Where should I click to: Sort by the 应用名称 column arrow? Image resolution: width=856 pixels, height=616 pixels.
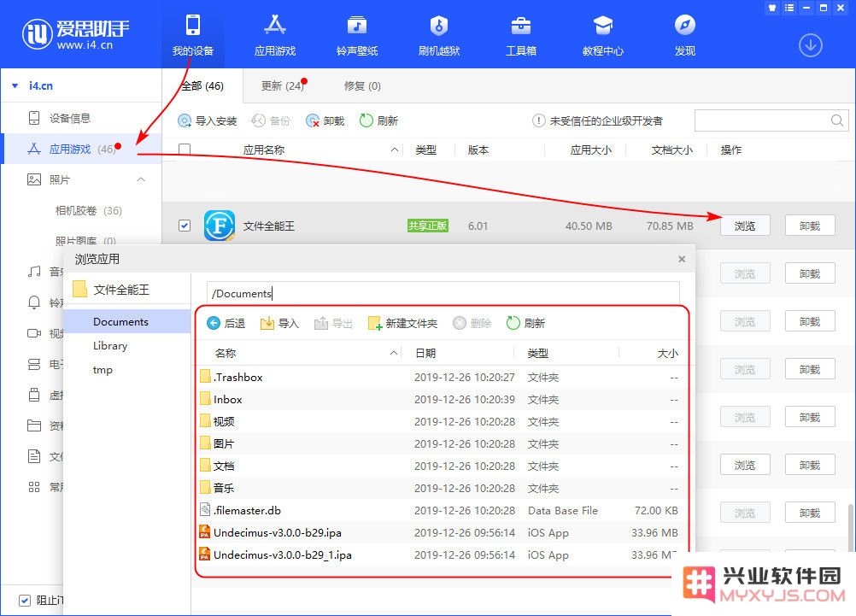[394, 150]
